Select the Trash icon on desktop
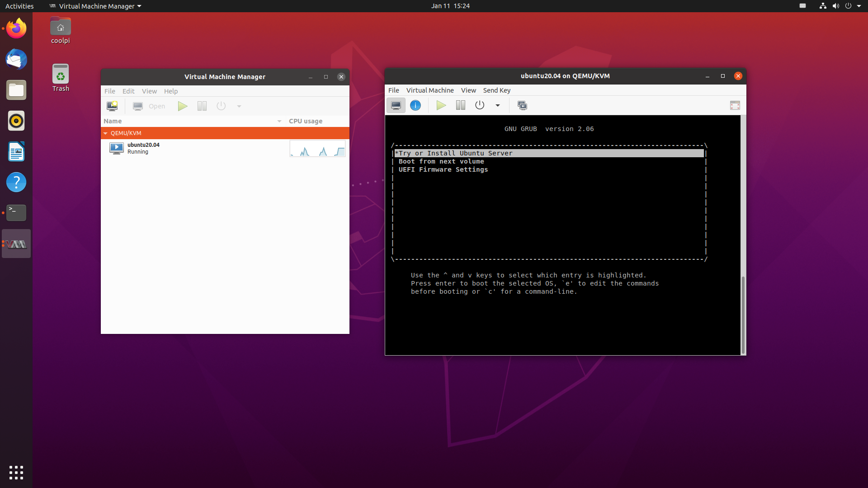 [60, 78]
